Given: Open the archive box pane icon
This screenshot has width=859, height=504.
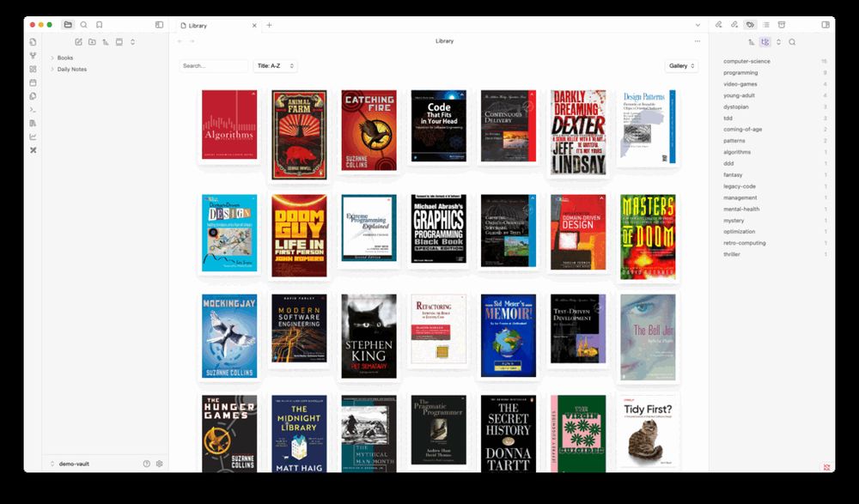Looking at the screenshot, I should coord(782,25).
